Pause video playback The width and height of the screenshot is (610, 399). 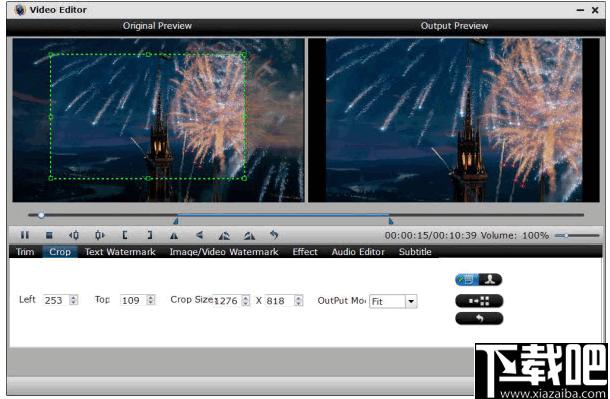[25, 235]
